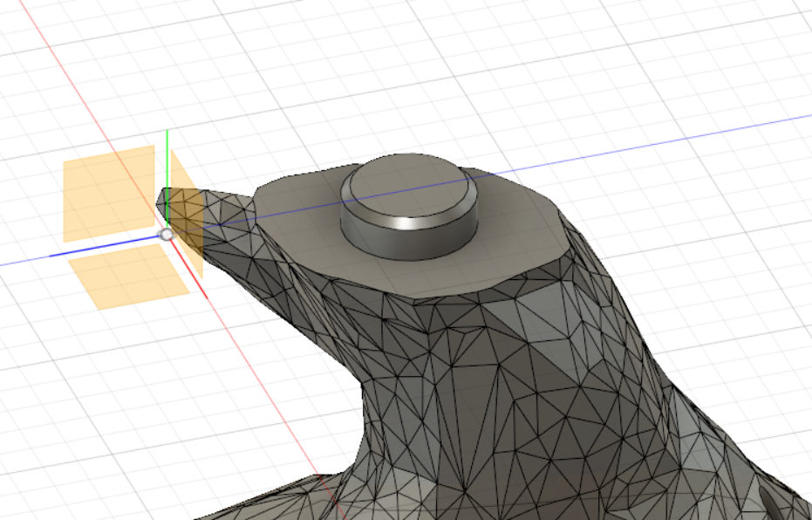Select the thick blue origin axis segment

(105, 246)
